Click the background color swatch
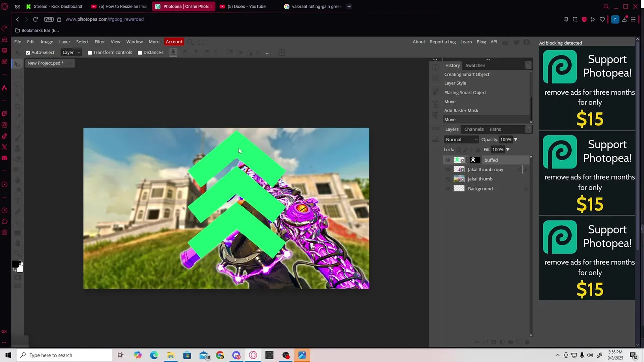This screenshot has width=644, height=362. click(20, 269)
